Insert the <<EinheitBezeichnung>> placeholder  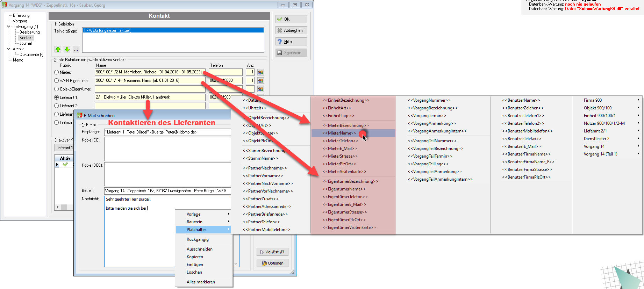point(346,100)
